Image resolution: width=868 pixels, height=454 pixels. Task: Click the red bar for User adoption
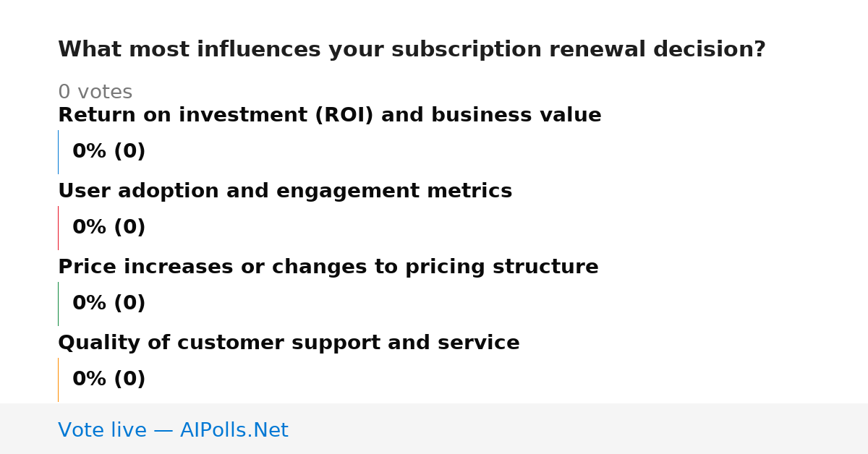point(58,228)
